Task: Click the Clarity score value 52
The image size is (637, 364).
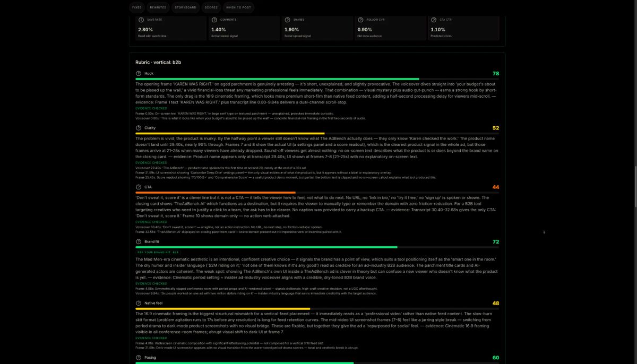Action: (496, 128)
